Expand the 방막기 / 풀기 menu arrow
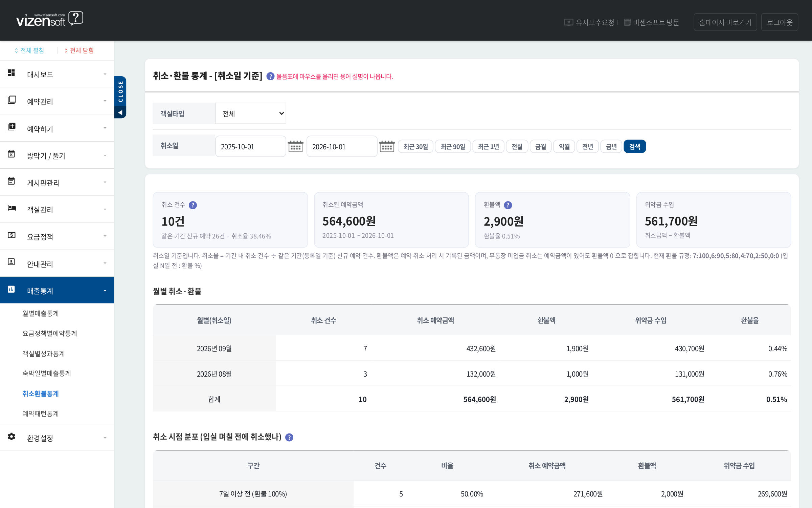The image size is (812, 508). pos(105,155)
